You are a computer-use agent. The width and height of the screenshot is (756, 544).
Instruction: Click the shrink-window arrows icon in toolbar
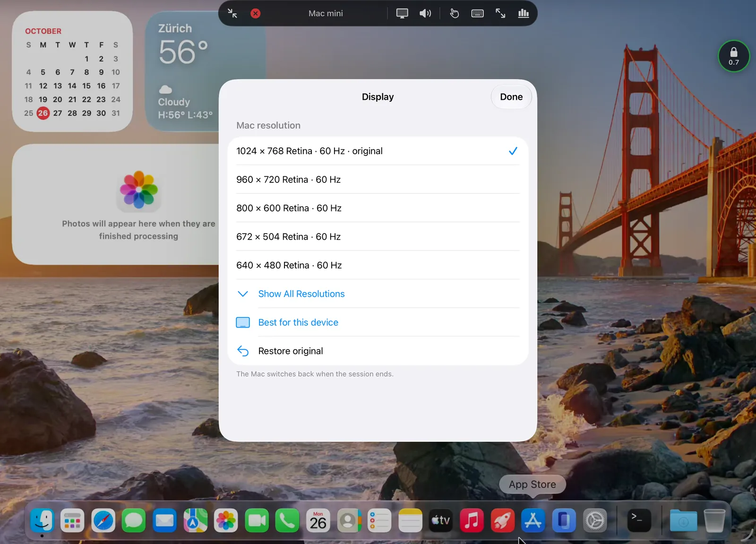click(232, 13)
